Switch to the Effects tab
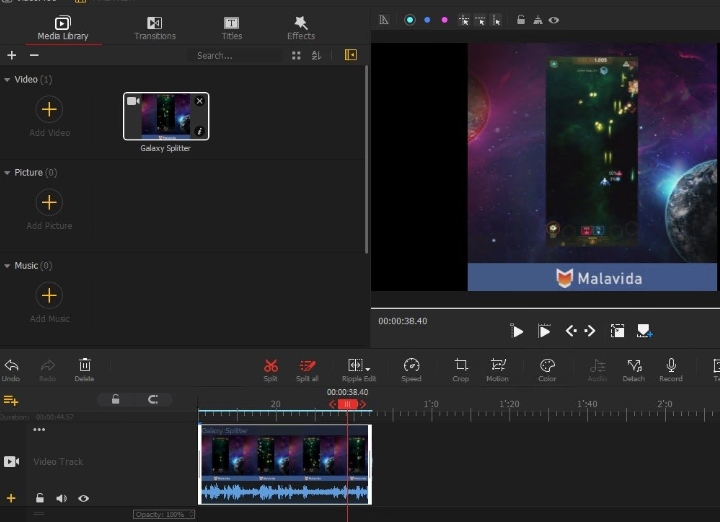 click(301, 28)
